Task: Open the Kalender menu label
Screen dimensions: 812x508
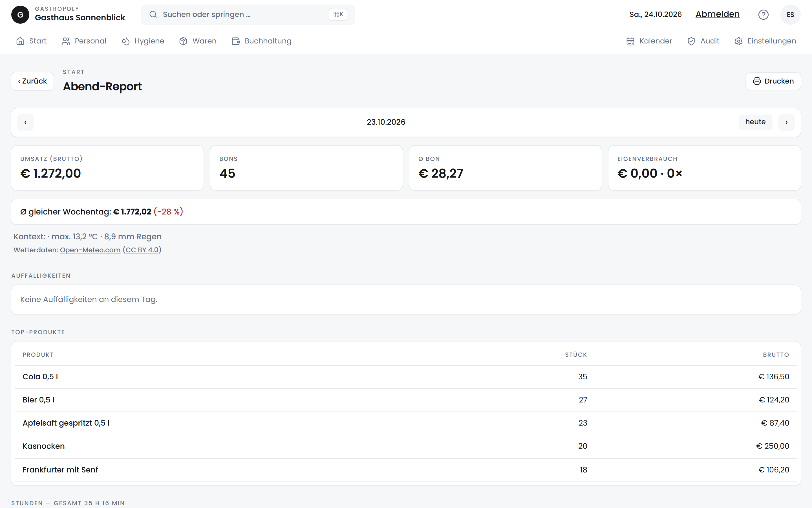Action: tap(656, 41)
